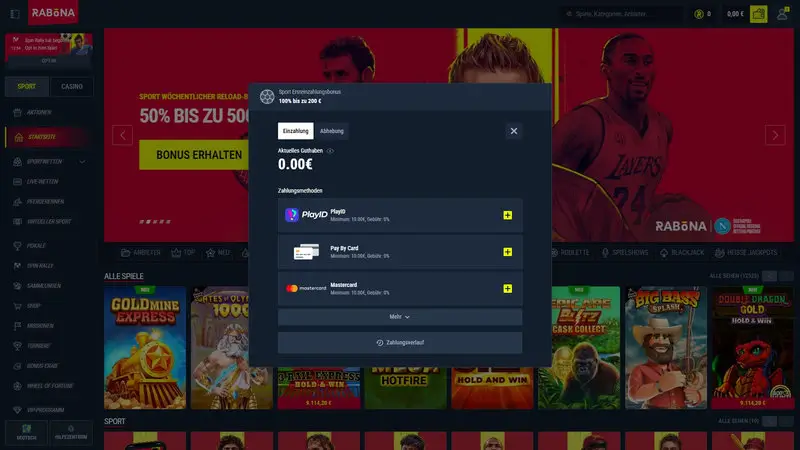Open Zahlungsverlauf payment history
Viewport: 800px width, 450px height.
click(x=399, y=343)
